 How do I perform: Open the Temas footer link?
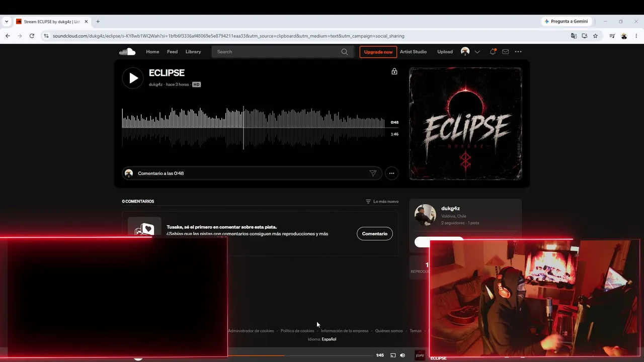pyautogui.click(x=416, y=331)
